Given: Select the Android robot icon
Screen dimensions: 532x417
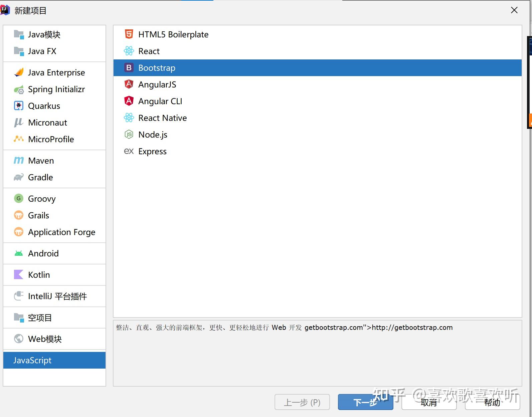Looking at the screenshot, I should 19,253.
